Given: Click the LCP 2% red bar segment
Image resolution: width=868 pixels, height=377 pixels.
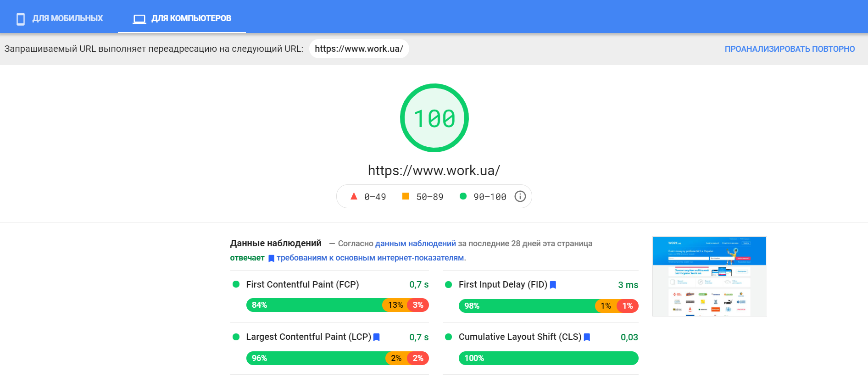Looking at the screenshot, I should [x=418, y=358].
